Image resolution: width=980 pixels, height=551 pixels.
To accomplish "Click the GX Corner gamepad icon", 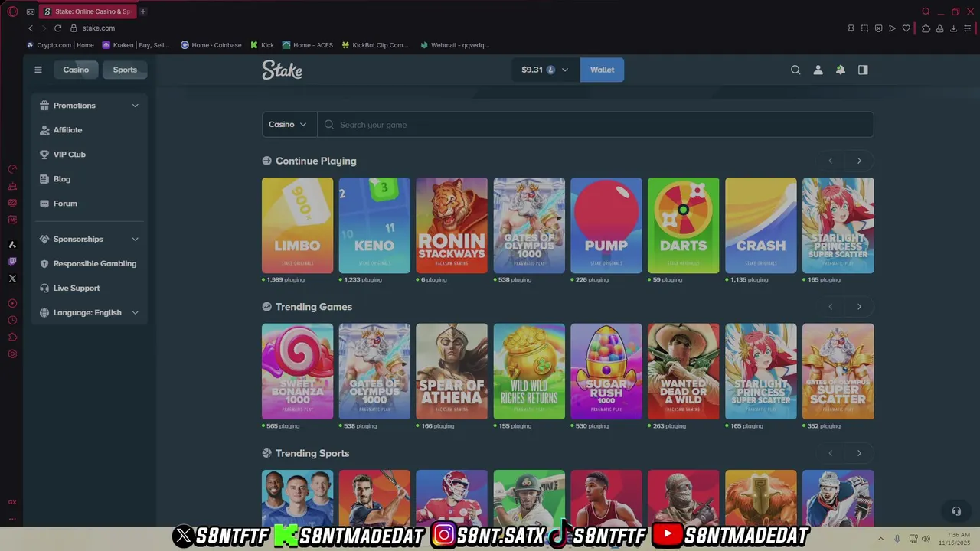I will (31, 11).
